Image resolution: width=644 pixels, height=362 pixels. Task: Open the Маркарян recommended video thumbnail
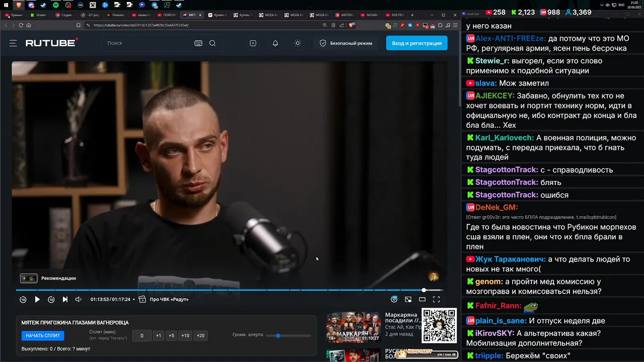point(354,327)
